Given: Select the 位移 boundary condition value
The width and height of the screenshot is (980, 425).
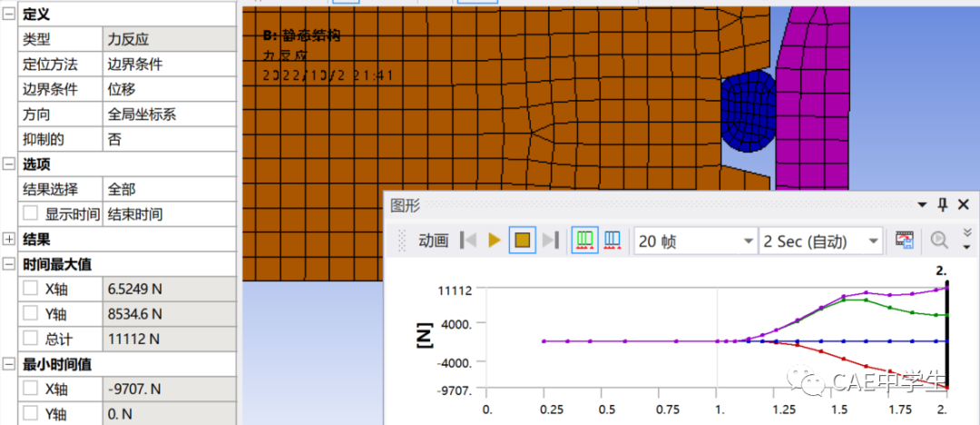Looking at the screenshot, I should [169, 90].
